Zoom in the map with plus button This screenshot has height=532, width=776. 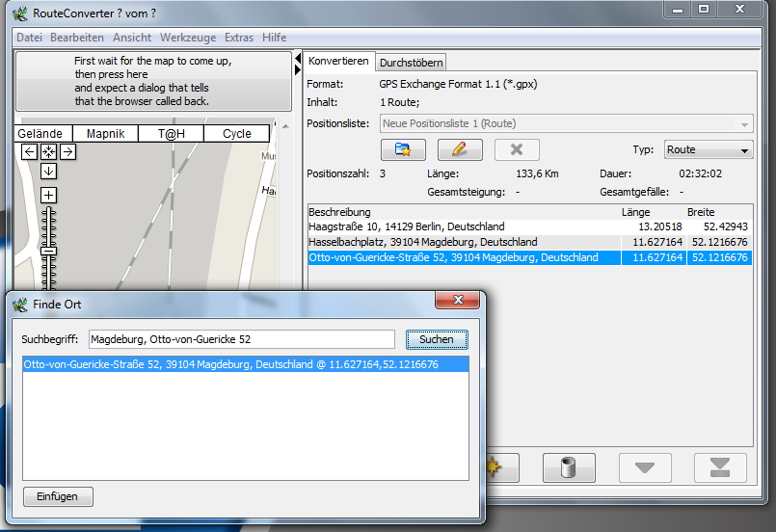(48, 195)
